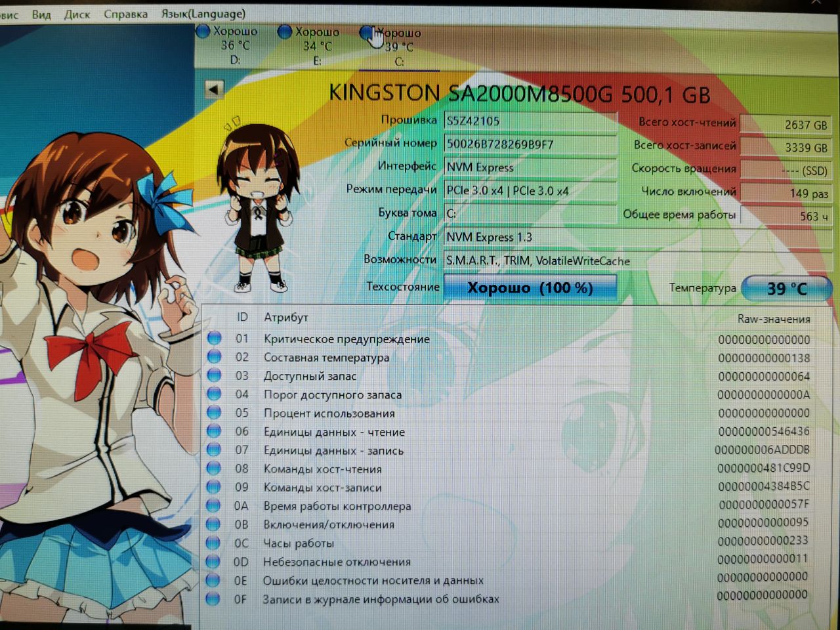
Task: Click total host reads value 2637 GB
Action: click(786, 125)
